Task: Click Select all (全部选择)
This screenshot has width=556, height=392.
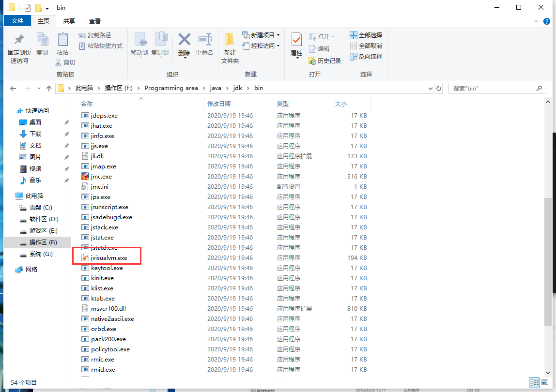Action: [x=366, y=35]
